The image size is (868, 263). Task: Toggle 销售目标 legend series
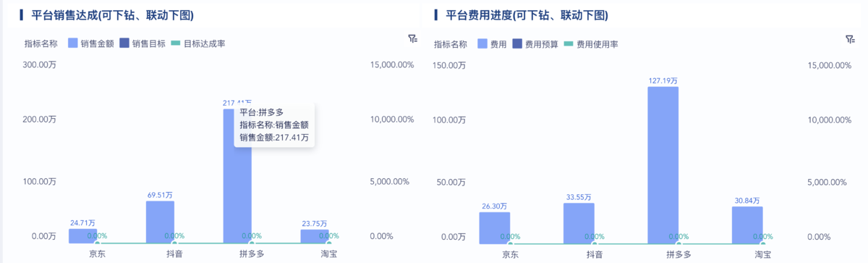click(x=142, y=43)
